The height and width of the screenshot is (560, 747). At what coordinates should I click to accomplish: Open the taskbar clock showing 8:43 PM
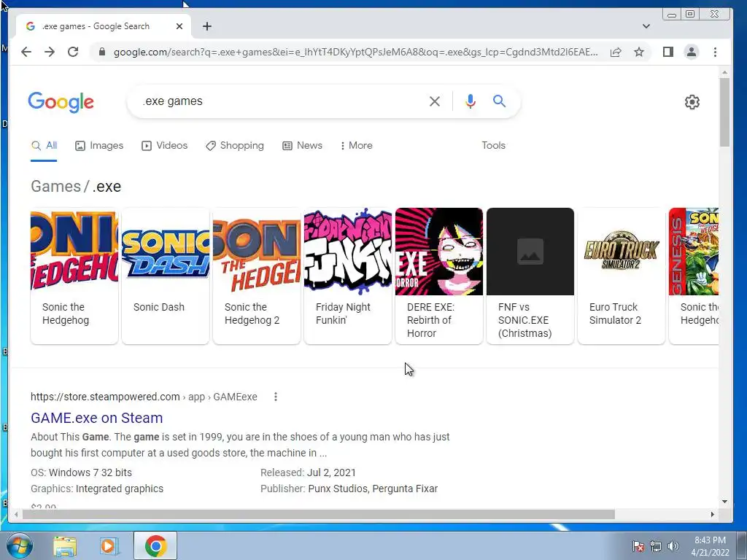tap(710, 546)
